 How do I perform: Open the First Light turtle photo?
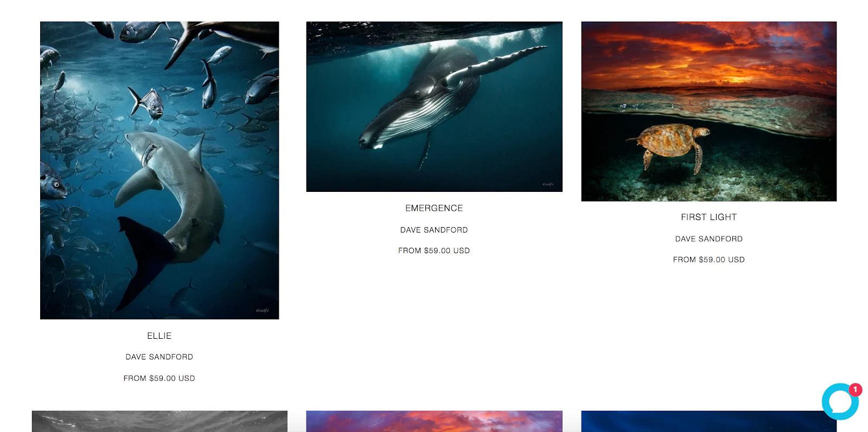tap(709, 111)
